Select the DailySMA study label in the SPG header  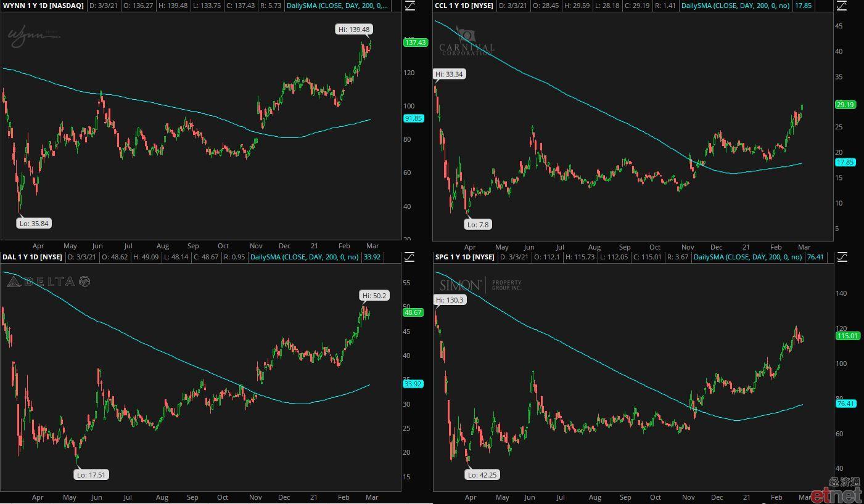[749, 257]
